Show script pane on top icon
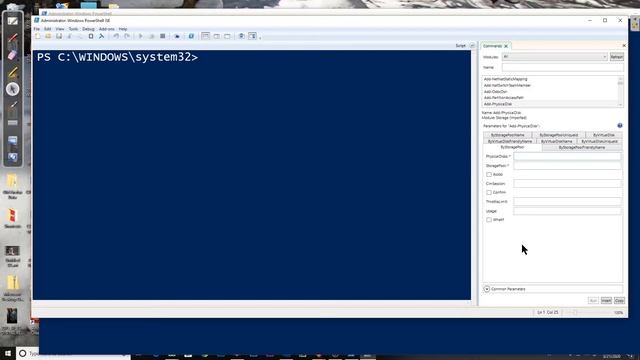The image size is (640, 360). (x=206, y=36)
